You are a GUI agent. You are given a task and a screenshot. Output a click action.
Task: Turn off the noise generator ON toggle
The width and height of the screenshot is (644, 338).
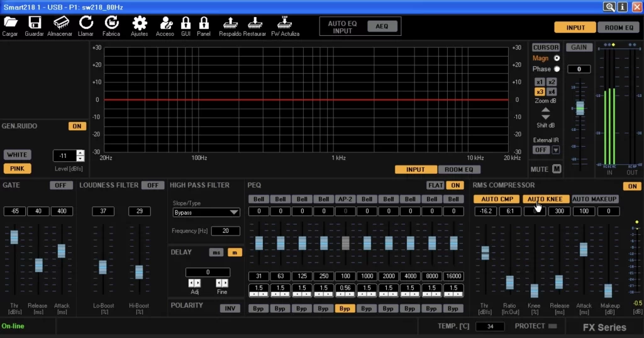point(77,126)
